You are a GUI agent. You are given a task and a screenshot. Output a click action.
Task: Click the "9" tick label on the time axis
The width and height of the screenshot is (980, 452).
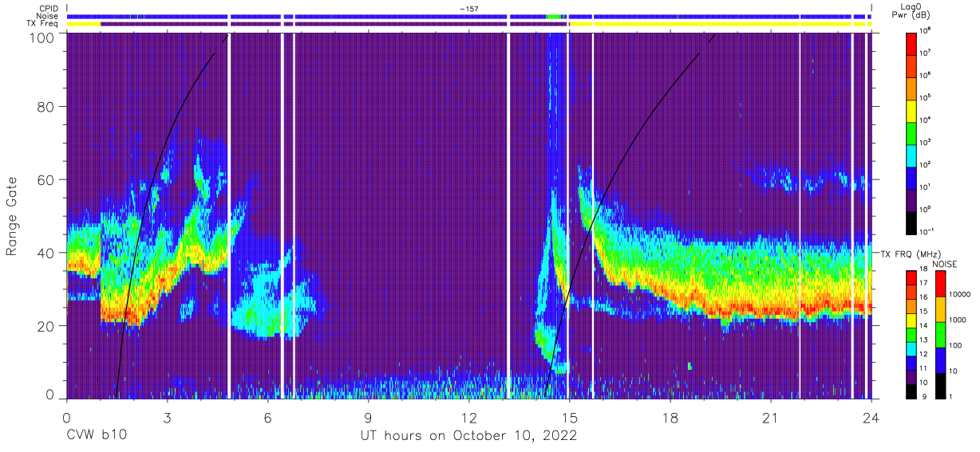click(368, 417)
